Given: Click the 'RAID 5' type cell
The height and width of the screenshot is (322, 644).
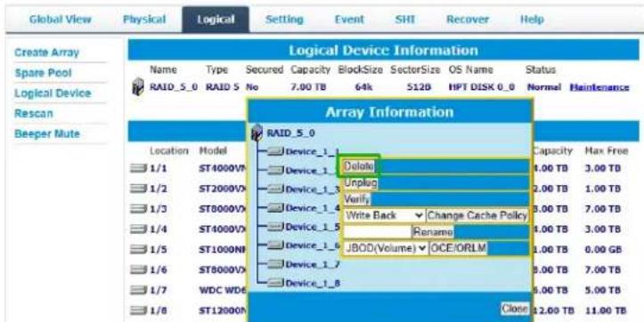Looking at the screenshot, I should click(222, 87).
